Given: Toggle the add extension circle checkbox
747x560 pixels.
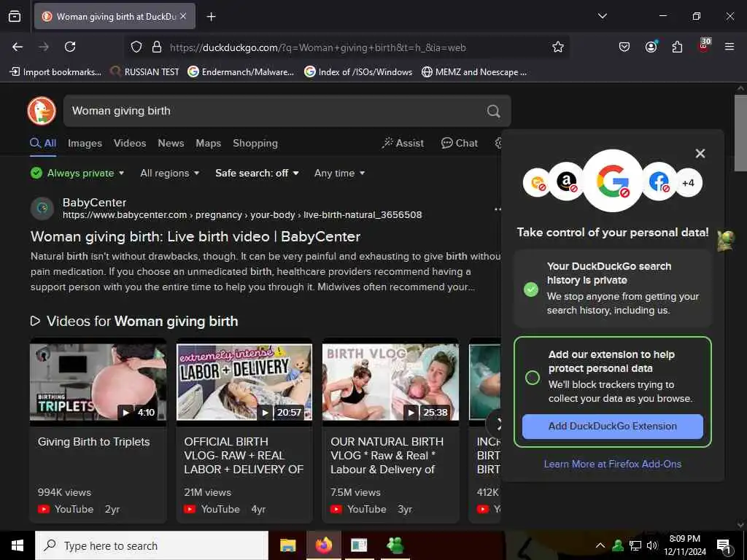Looking at the screenshot, I should click(532, 378).
